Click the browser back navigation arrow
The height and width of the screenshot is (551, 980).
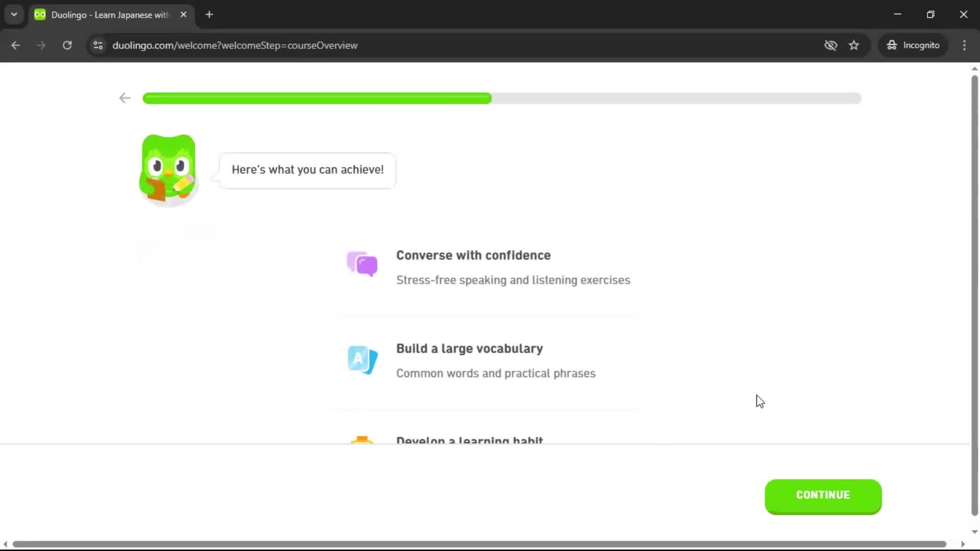point(15,45)
